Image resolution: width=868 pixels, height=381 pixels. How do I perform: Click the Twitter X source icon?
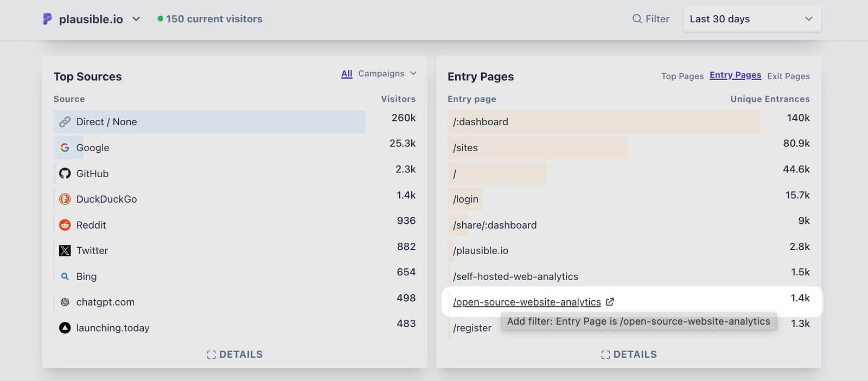click(x=65, y=250)
